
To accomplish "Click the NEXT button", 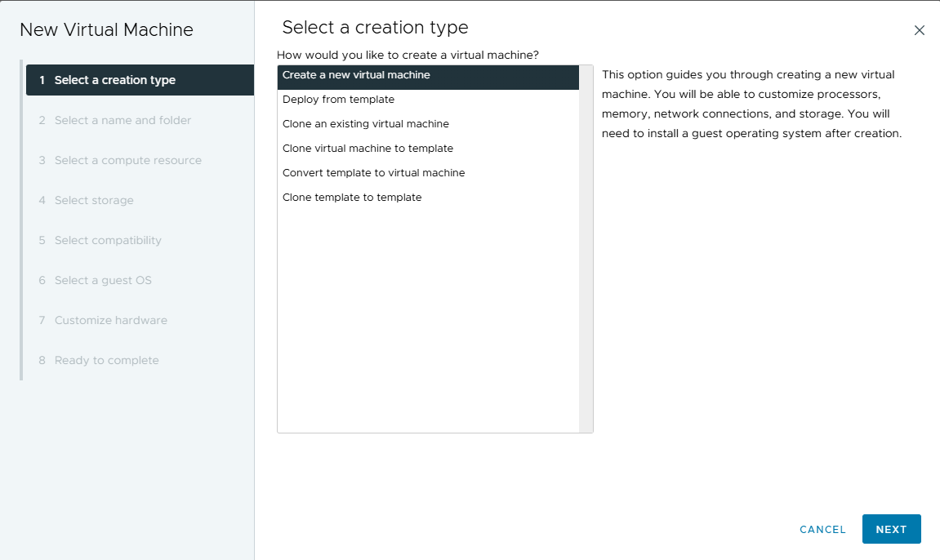I will click(x=891, y=529).
